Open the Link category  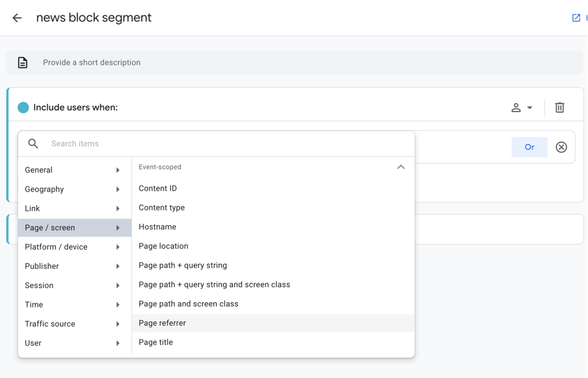(x=75, y=209)
